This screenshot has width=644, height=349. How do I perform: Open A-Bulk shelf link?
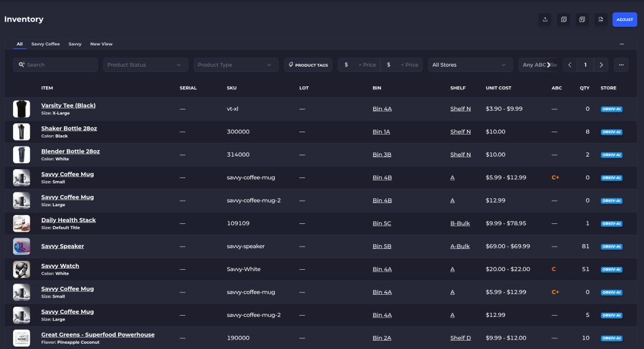click(460, 247)
